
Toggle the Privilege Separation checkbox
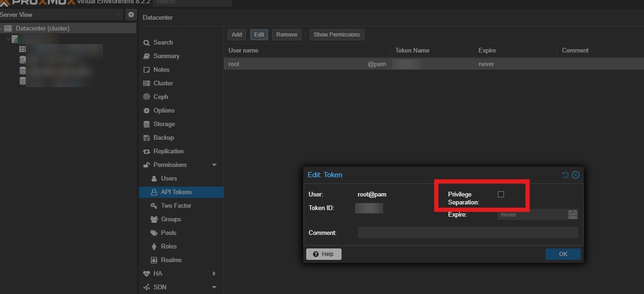coord(501,194)
